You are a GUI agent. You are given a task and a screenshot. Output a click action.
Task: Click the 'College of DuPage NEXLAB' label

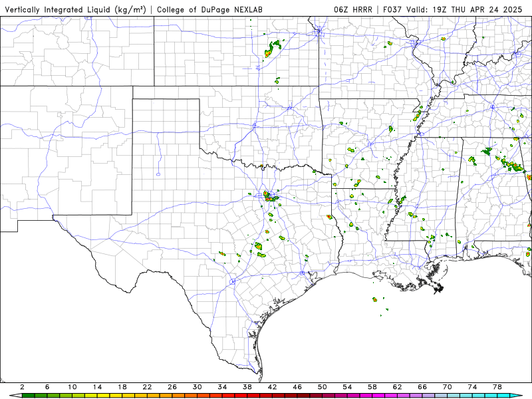point(209,10)
